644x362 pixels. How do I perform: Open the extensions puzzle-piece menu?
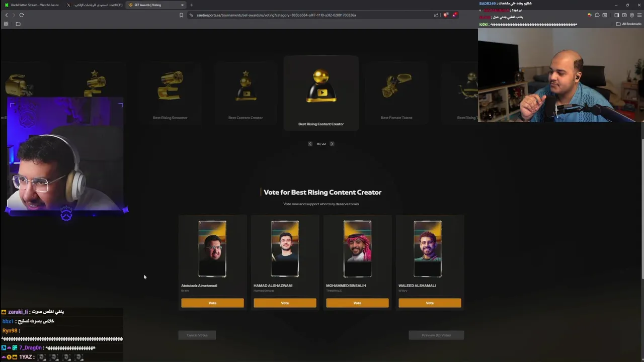(x=597, y=15)
